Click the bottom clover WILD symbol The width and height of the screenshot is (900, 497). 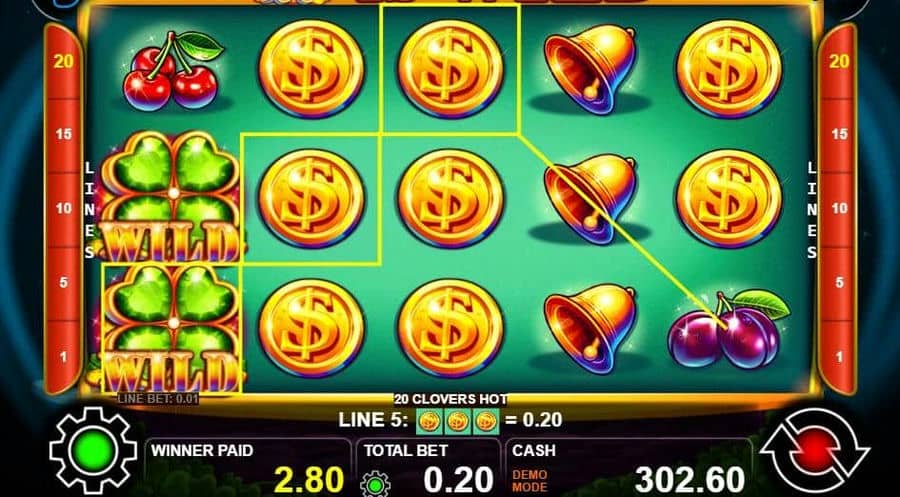click(x=172, y=329)
